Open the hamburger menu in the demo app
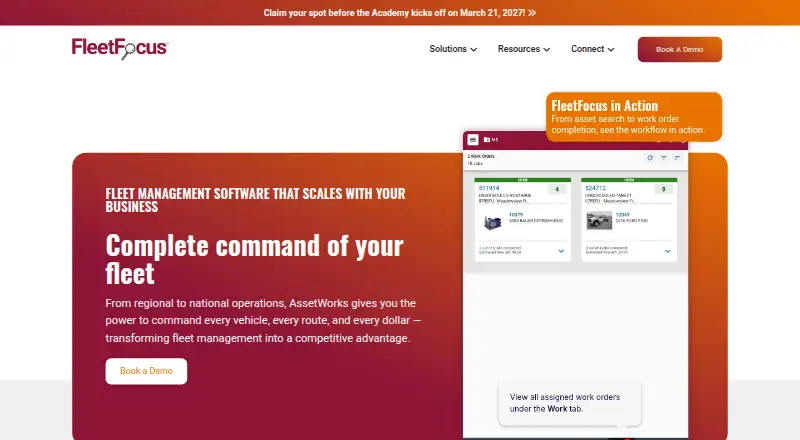Viewport: 800px width, 440px height. [473, 140]
